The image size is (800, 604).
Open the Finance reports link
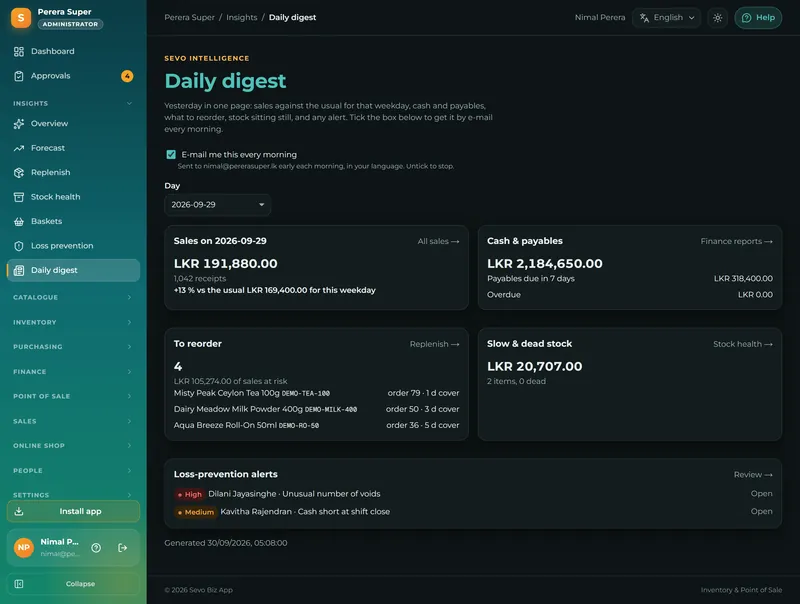(736, 241)
